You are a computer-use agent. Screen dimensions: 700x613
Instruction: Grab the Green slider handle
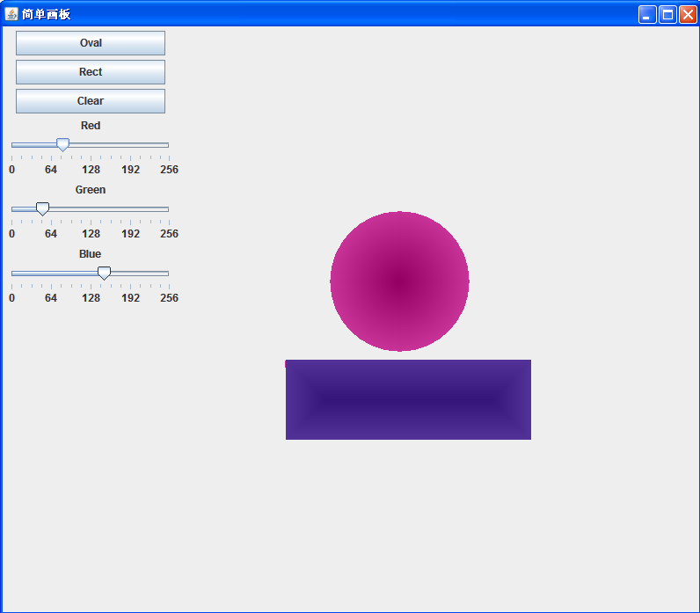tap(42, 209)
